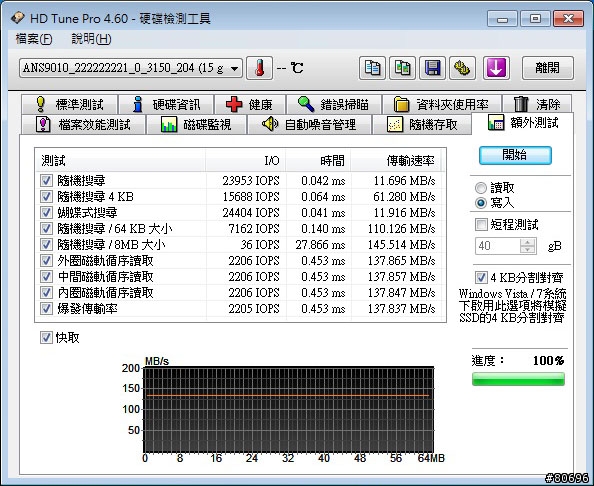Screen dimensions: 594x486
Task: Uncheck the 隨機搜尋 4 KB test
Action: click(x=46, y=197)
